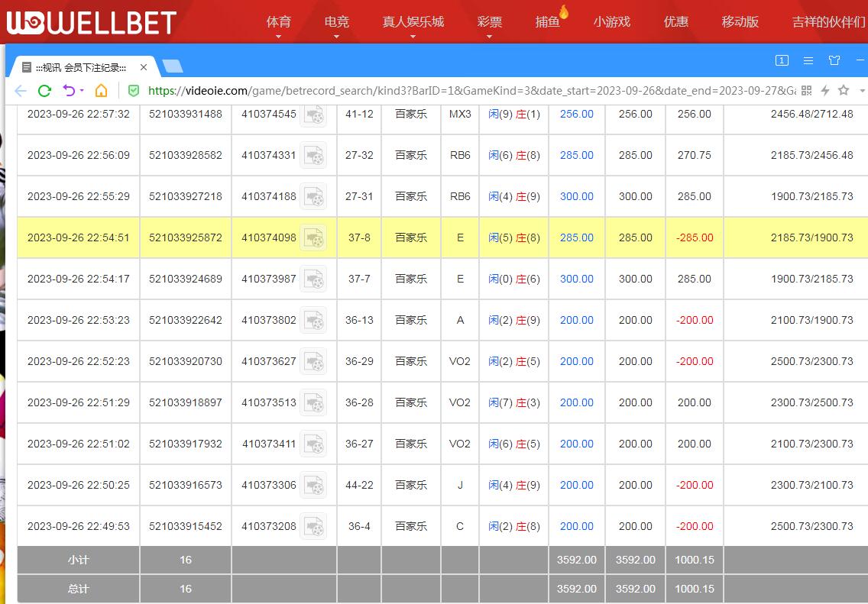This screenshot has height=604, width=868.
Task: Open the 小游戏 menu item
Action: tap(611, 22)
